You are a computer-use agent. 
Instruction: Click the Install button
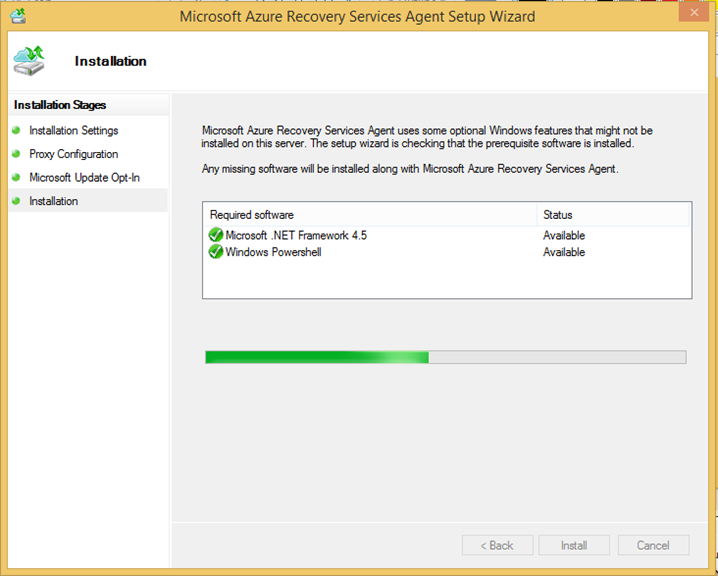(x=574, y=545)
